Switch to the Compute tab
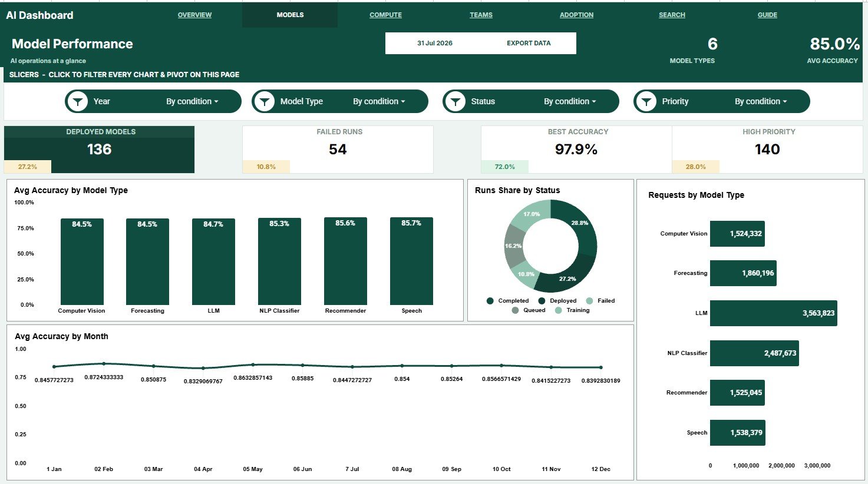The image size is (868, 484). coord(385,15)
